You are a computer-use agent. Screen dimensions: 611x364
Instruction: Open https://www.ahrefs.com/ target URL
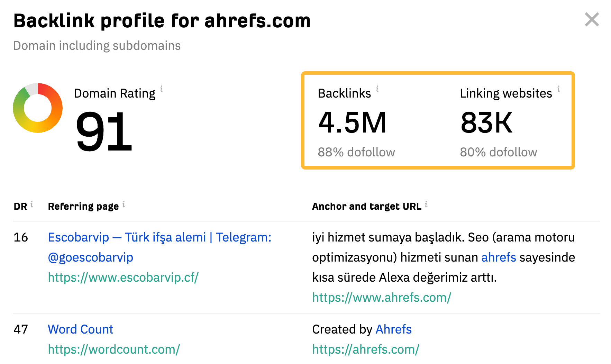click(x=382, y=297)
